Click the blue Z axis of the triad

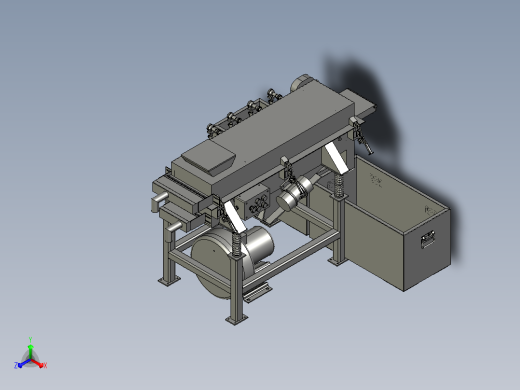click(21, 364)
